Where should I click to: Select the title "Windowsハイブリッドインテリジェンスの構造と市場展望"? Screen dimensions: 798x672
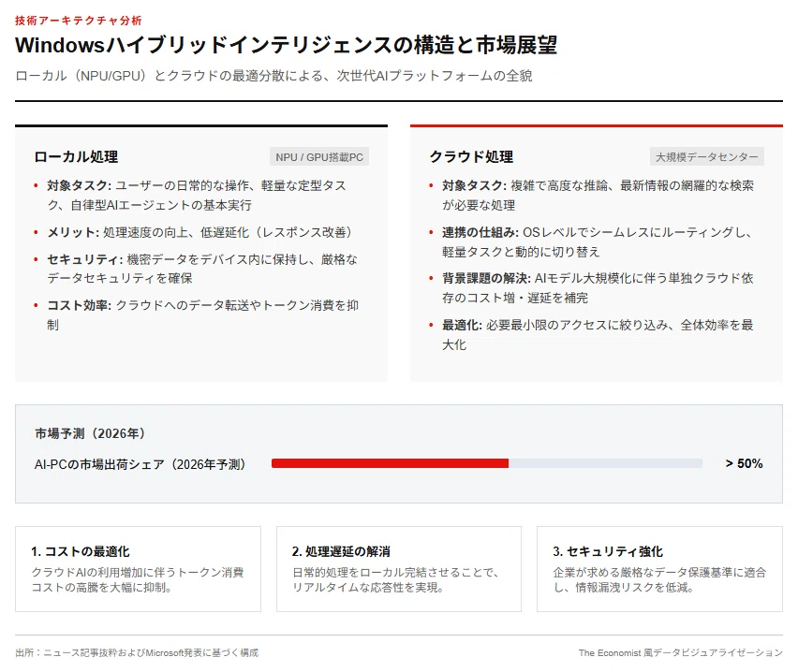click(286, 45)
